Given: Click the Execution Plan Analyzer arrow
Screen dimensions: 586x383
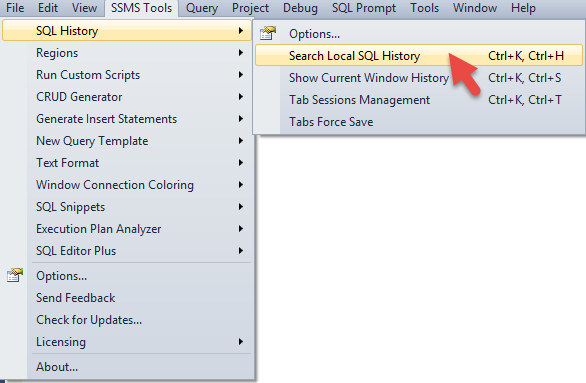Looking at the screenshot, I should [x=241, y=229].
